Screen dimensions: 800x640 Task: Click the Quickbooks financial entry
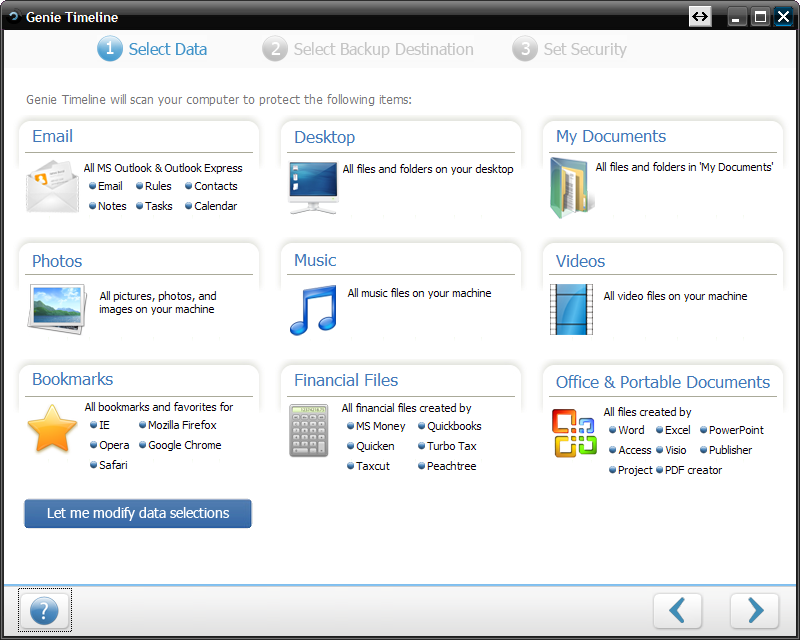[449, 426]
